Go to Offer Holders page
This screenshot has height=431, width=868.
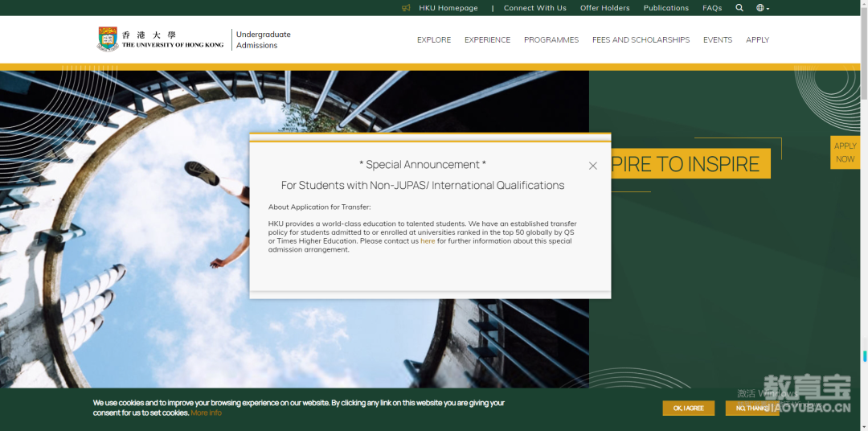pyautogui.click(x=604, y=8)
